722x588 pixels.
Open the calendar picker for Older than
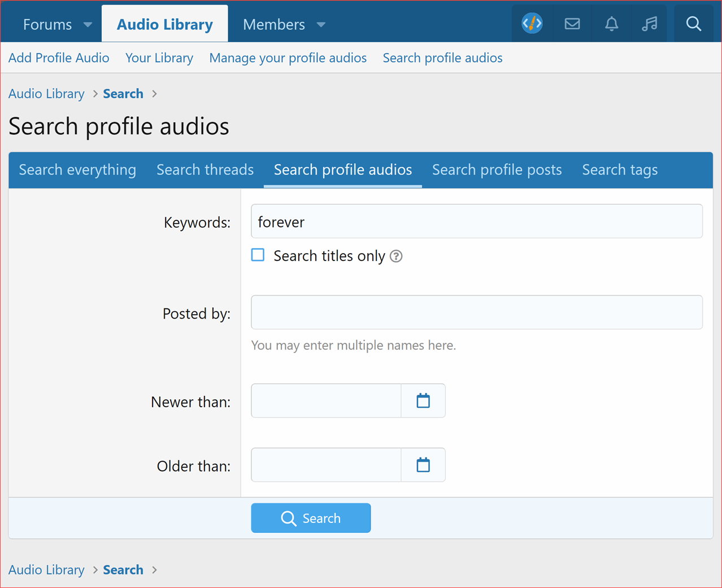[x=423, y=464]
